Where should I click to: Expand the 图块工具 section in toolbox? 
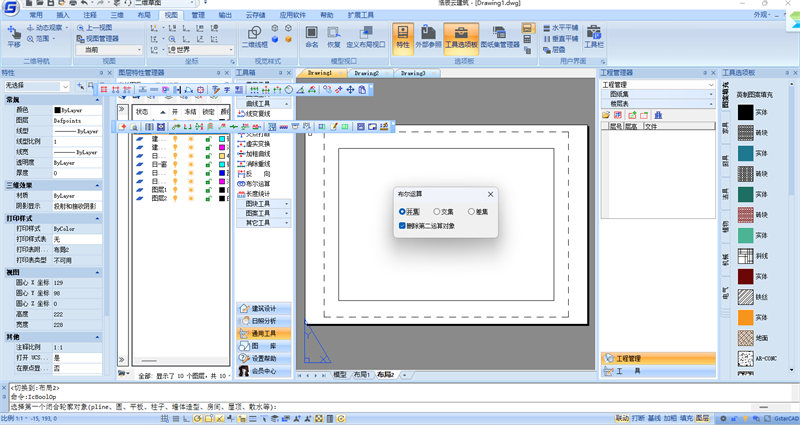coord(263,204)
